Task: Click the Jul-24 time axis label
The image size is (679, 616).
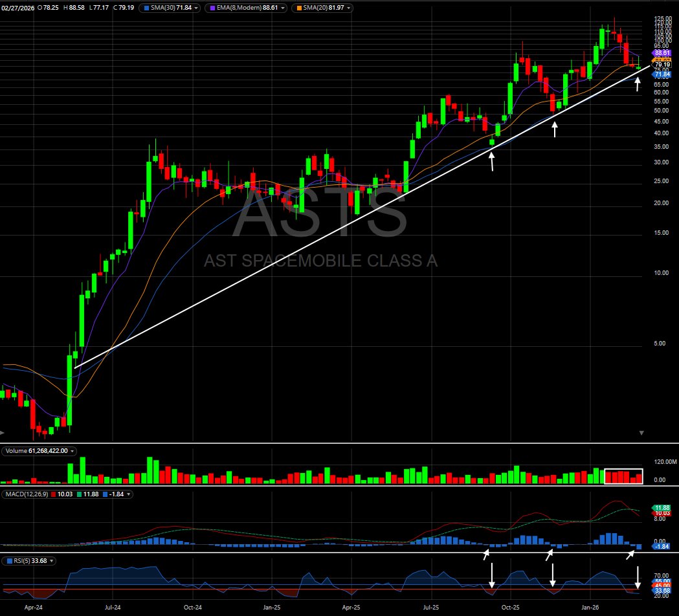Action: tap(113, 608)
